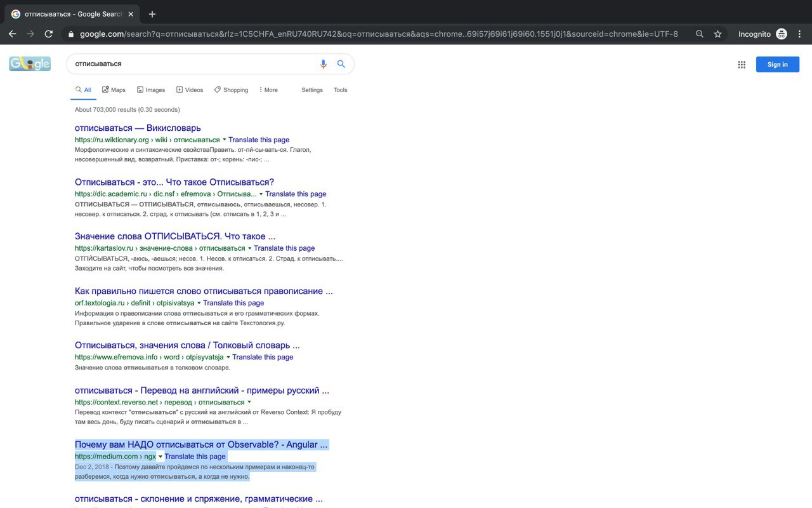Click the zoom magnifier in address bar
This screenshot has width=812, height=508.
pyautogui.click(x=700, y=34)
